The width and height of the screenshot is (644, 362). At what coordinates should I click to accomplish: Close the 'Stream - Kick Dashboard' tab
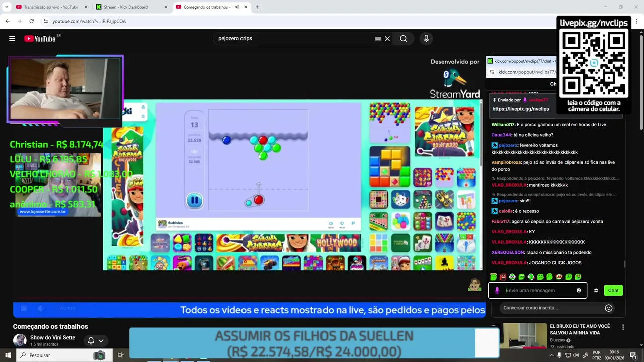166,7
